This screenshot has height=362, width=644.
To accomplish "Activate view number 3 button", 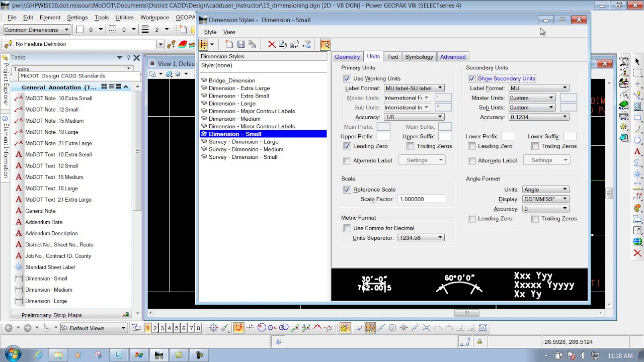I will pyautogui.click(x=162, y=328).
